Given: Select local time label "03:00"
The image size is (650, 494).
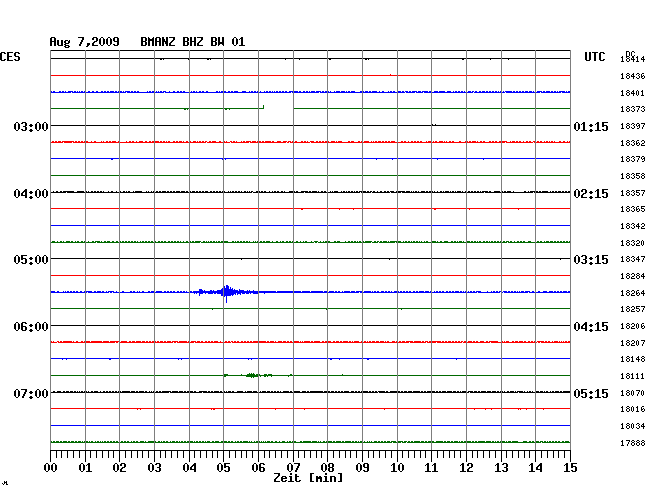Looking at the screenshot, I should 31,126.
